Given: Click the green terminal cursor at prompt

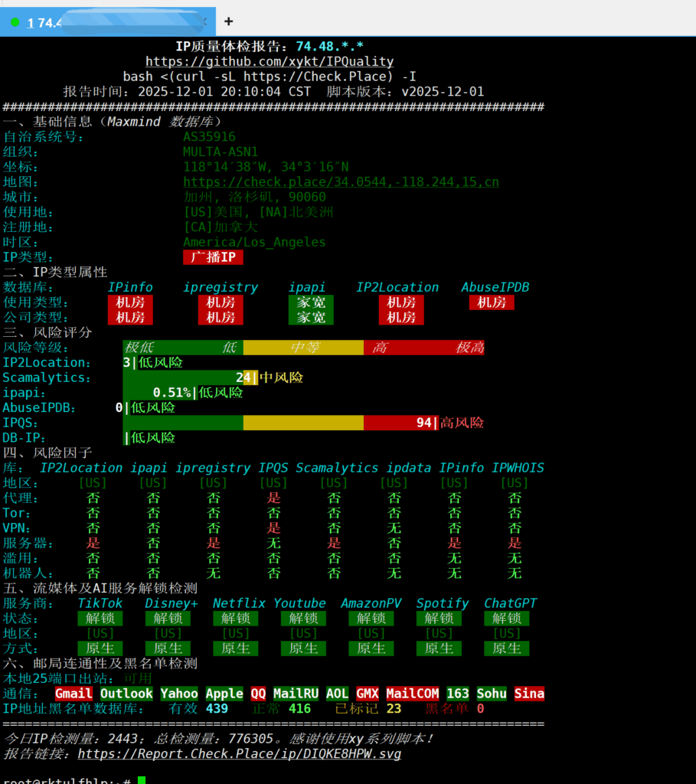Looking at the screenshot, I should tap(142, 780).
